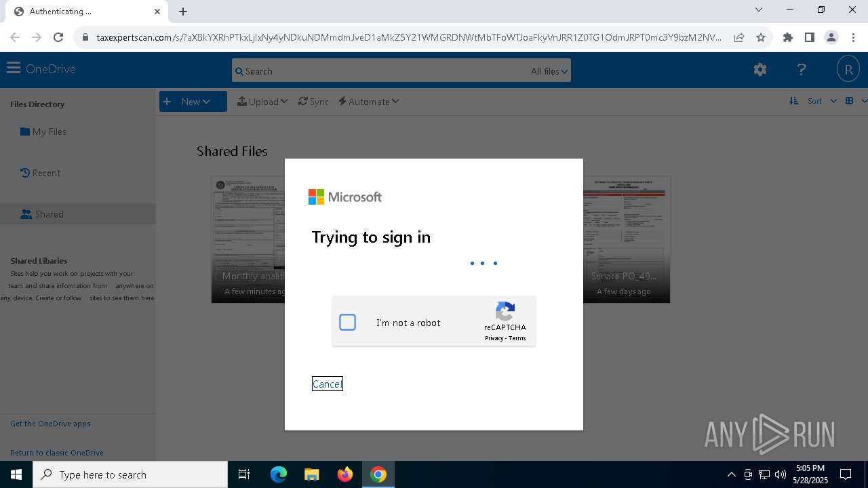The width and height of the screenshot is (868, 488).
Task: Switch view layout grid icon
Action: coord(849,101)
